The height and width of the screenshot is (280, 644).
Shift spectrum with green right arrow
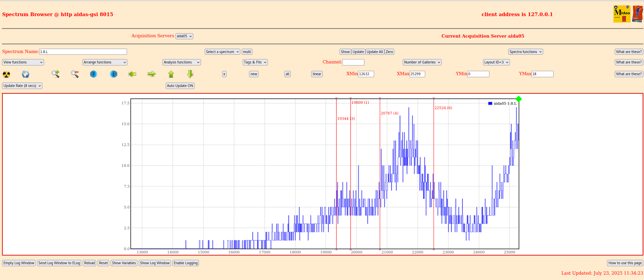(152, 74)
